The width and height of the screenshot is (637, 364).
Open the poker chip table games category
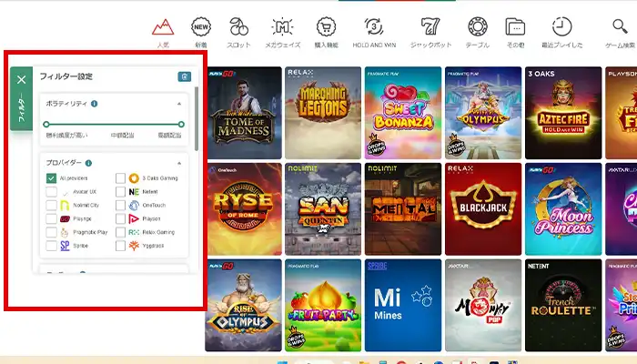(x=478, y=34)
